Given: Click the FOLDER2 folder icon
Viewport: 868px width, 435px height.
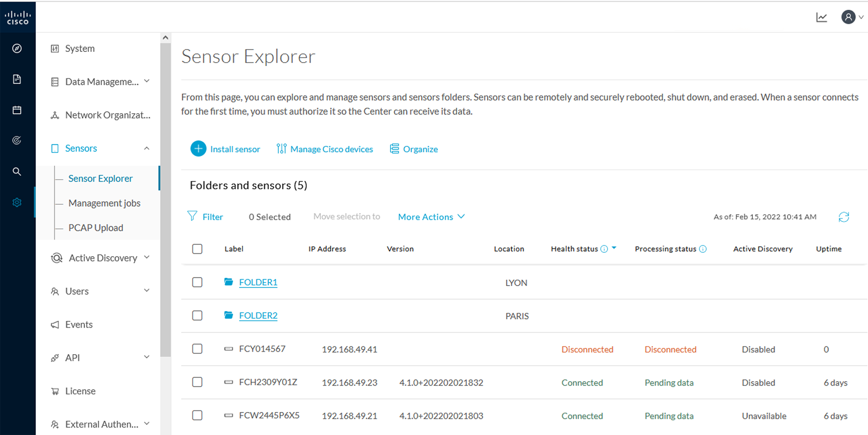Looking at the screenshot, I should (228, 315).
